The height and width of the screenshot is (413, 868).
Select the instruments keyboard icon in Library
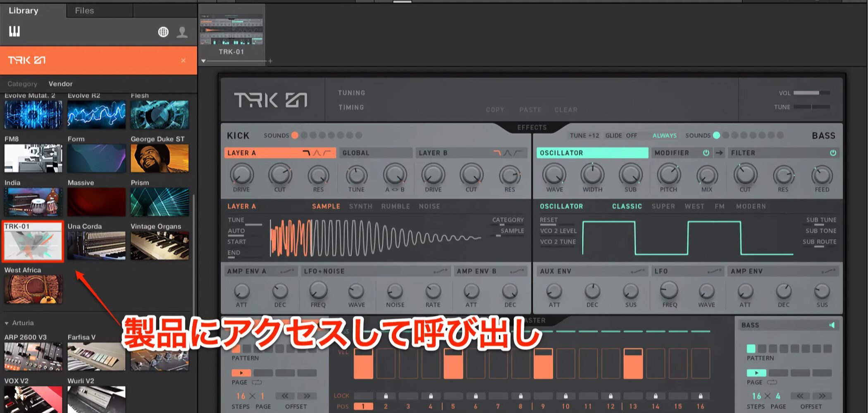coord(14,31)
